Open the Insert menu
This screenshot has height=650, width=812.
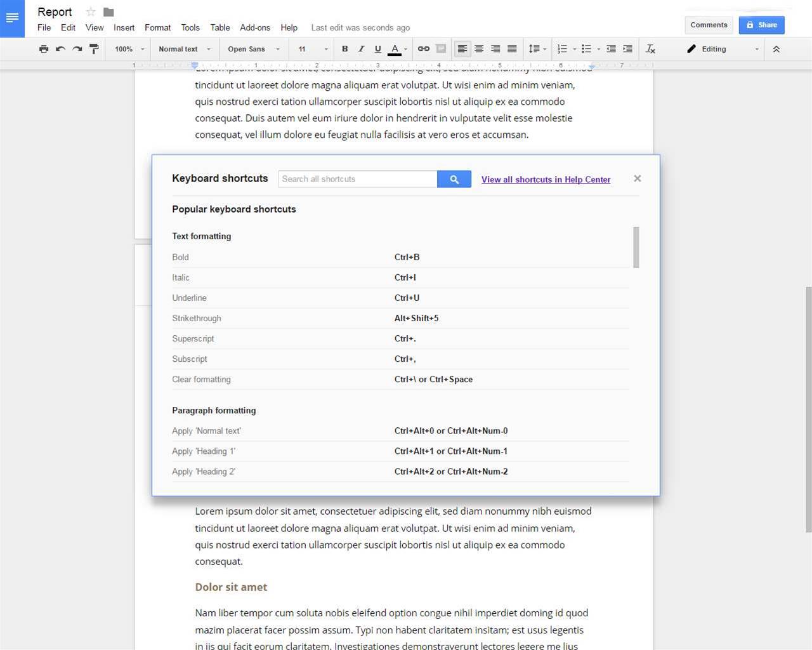coord(124,27)
